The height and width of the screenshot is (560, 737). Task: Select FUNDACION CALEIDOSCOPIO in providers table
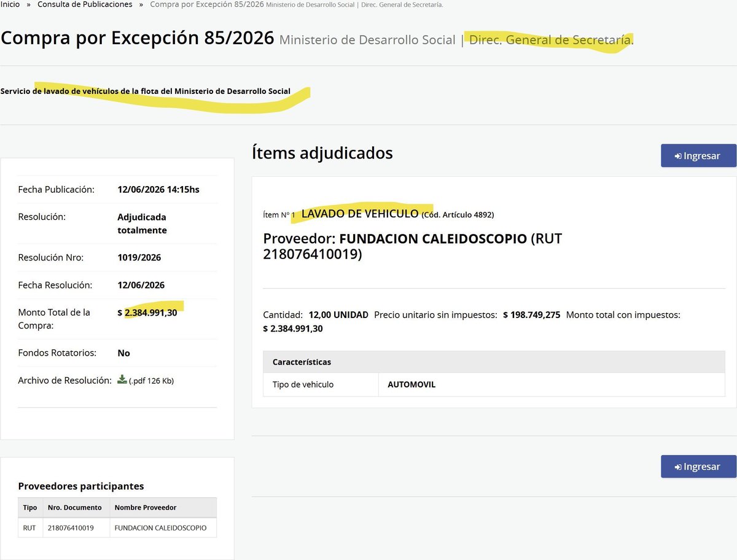tap(163, 527)
